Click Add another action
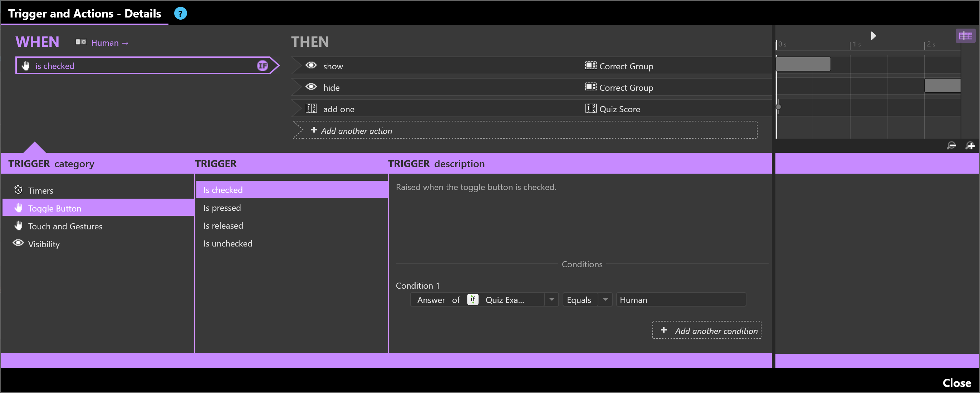The image size is (980, 393). 356,131
